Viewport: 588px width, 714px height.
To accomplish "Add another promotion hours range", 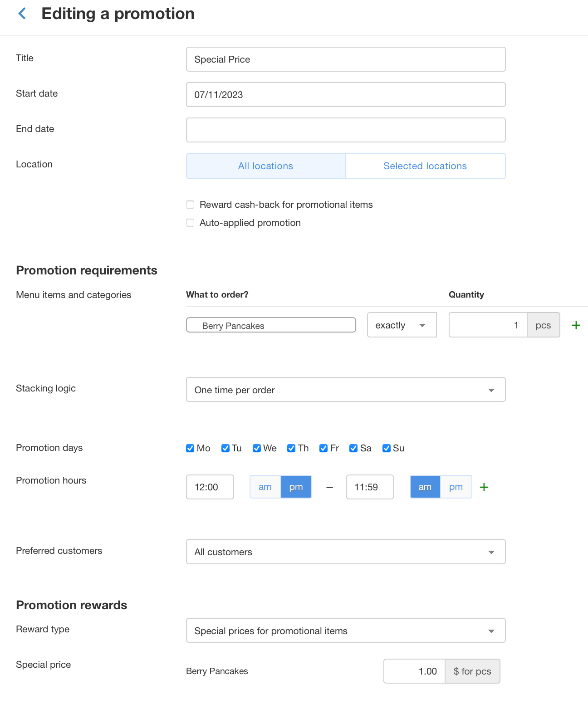I will (x=484, y=487).
